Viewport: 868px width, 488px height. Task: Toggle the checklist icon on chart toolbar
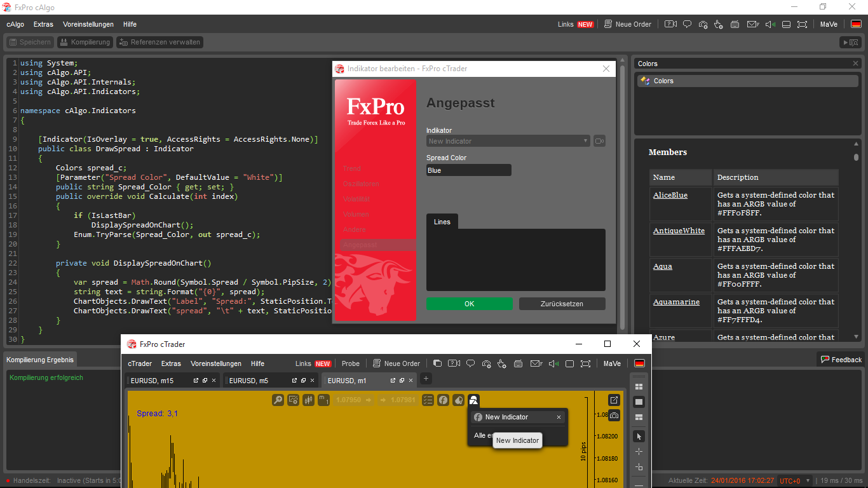pos(428,400)
